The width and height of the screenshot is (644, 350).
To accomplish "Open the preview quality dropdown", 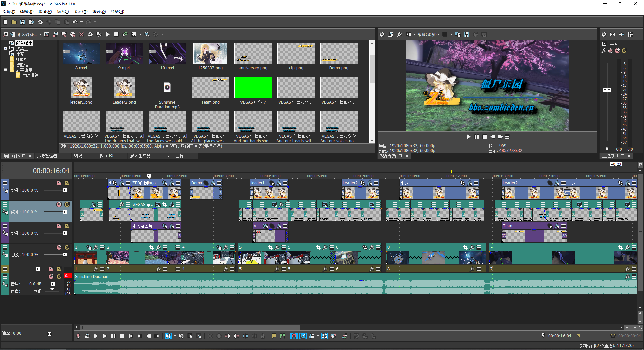I will point(428,34).
